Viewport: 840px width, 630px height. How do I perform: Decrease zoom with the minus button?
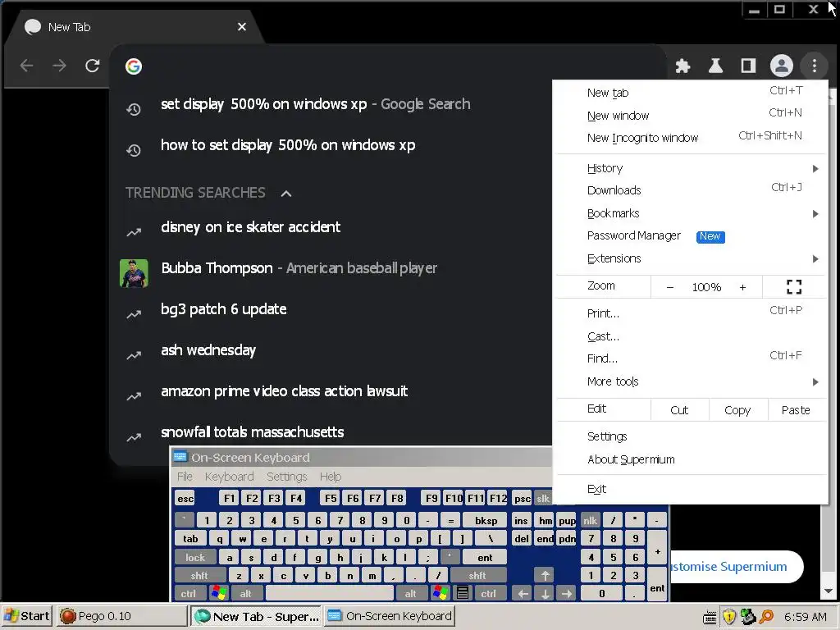(669, 287)
